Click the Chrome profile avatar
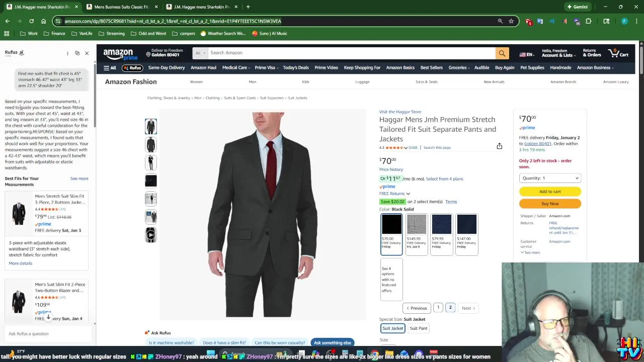The image size is (644, 362). click(x=624, y=21)
